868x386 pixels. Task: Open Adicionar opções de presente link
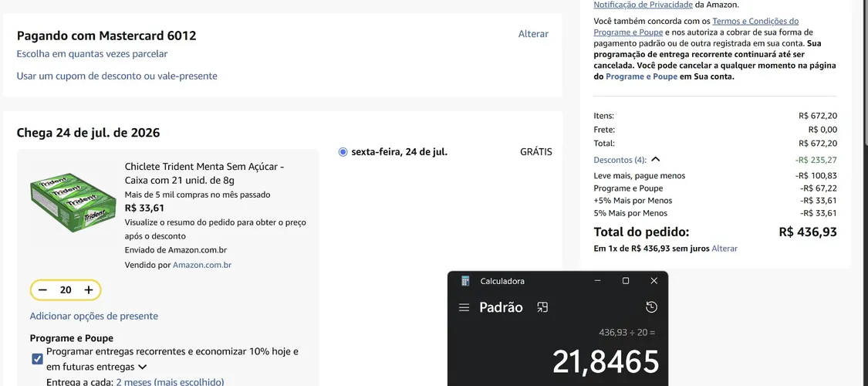click(x=93, y=317)
